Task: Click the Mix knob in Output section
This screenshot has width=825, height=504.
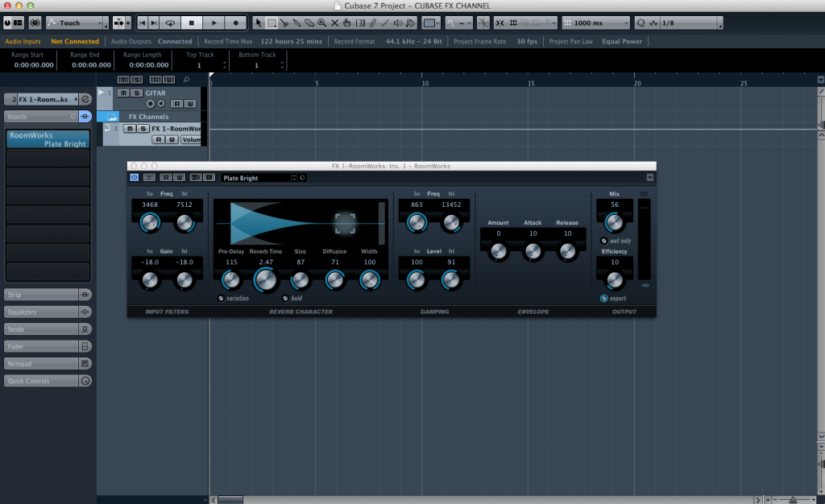Action: coord(614,223)
